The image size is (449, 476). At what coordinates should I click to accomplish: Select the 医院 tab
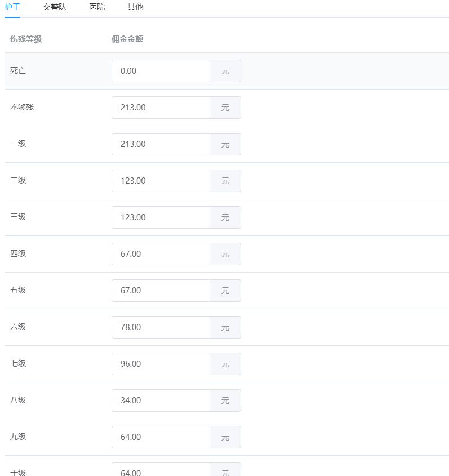click(97, 7)
